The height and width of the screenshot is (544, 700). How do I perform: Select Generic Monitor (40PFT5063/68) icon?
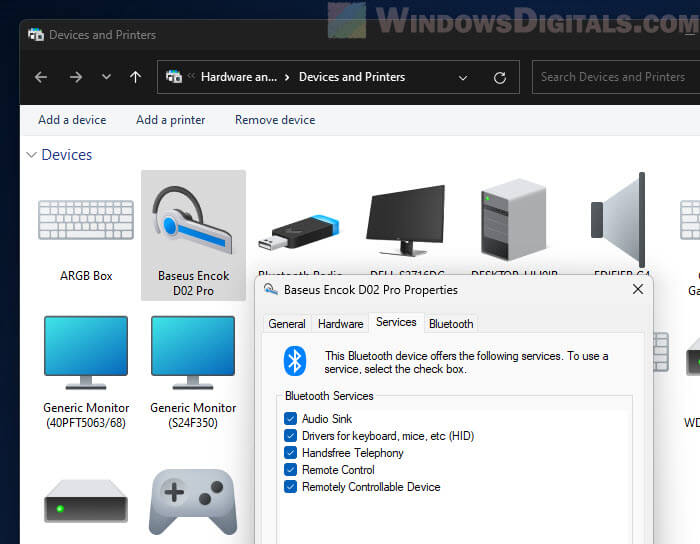pyautogui.click(x=86, y=352)
